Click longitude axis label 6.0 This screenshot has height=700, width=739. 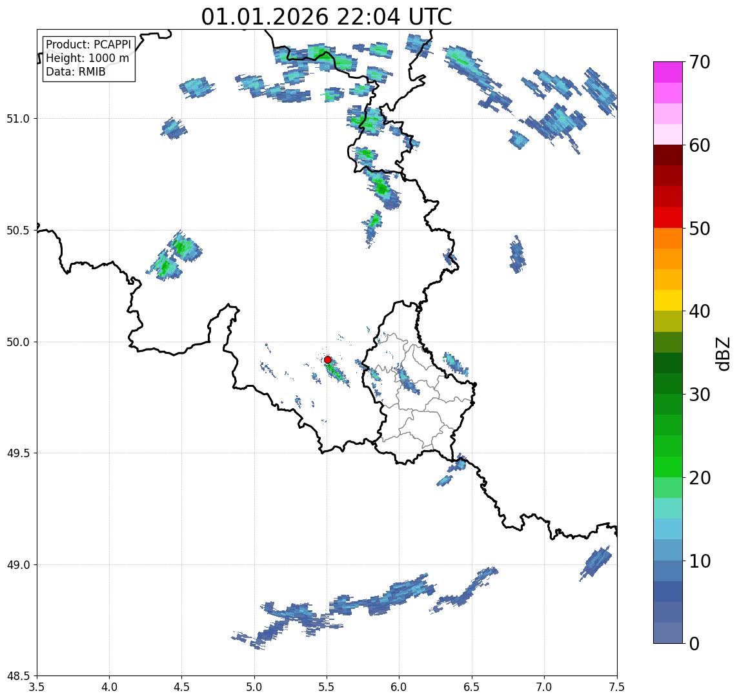400,687
